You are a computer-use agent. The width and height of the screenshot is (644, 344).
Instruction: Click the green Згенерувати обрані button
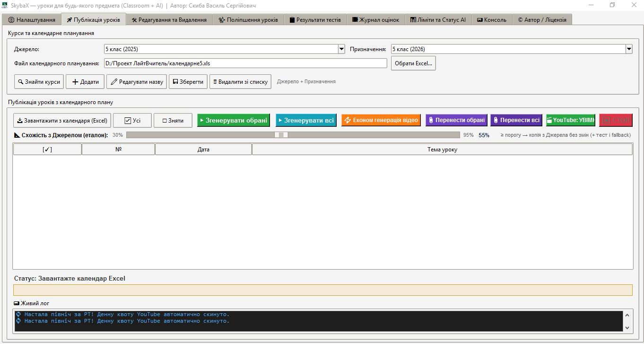coord(234,120)
